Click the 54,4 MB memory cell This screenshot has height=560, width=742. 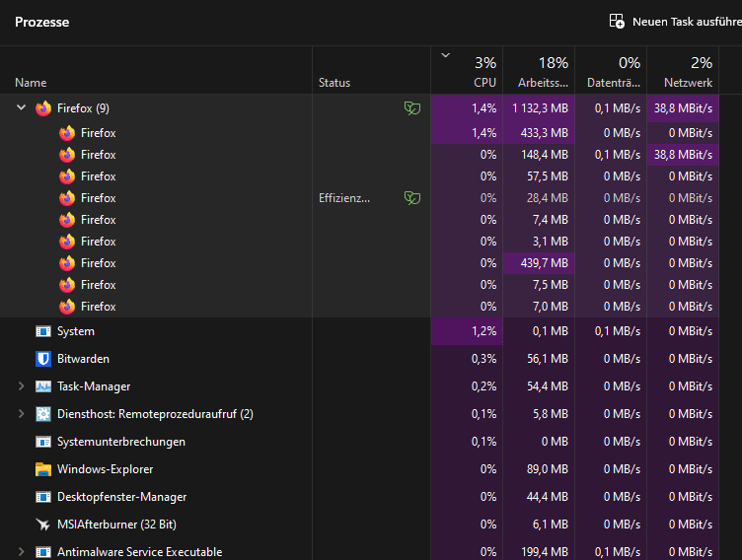pyautogui.click(x=539, y=386)
